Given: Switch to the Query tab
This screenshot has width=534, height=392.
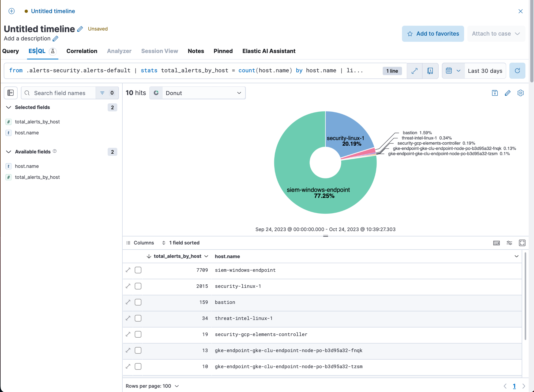Looking at the screenshot, I should point(10,51).
